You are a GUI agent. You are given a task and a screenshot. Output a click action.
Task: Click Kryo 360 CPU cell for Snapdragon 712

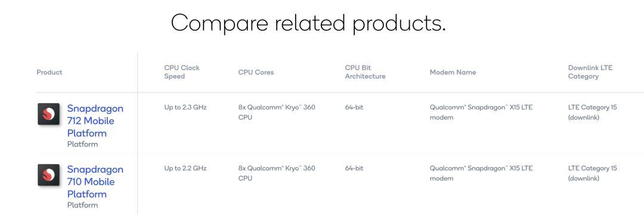(277, 113)
